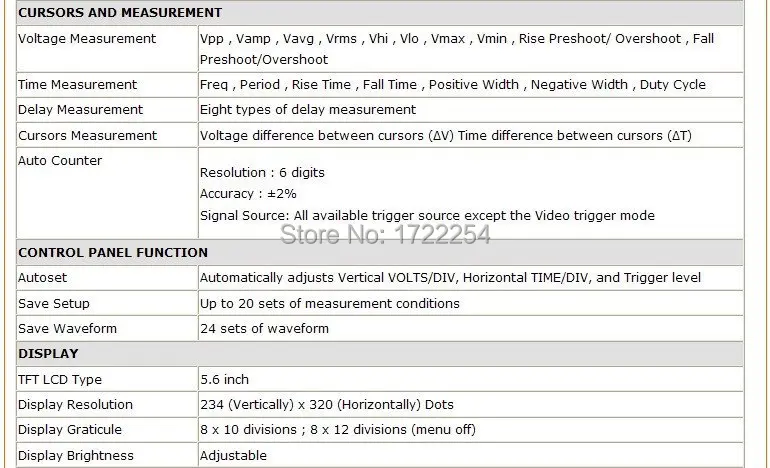This screenshot has height=468, width=770.
Task: Select the Display Brightness 'Adjustable' value
Action: click(x=233, y=456)
